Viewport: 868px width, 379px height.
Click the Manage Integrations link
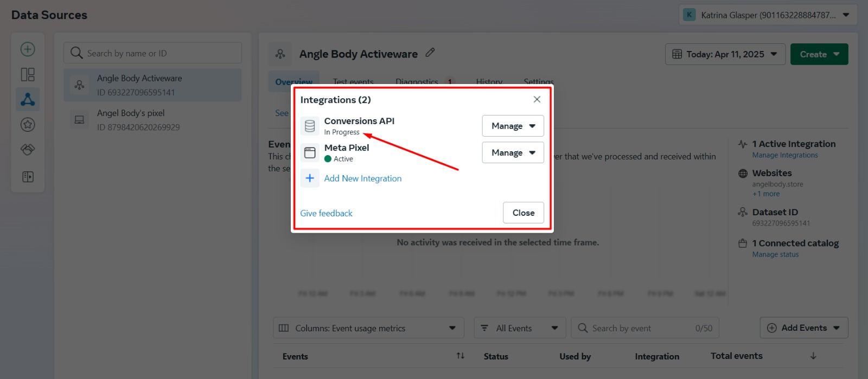pyautogui.click(x=785, y=155)
